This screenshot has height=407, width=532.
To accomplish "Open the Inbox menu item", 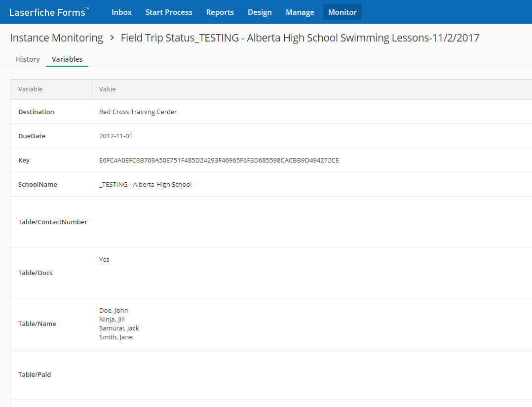I will pos(121,12).
